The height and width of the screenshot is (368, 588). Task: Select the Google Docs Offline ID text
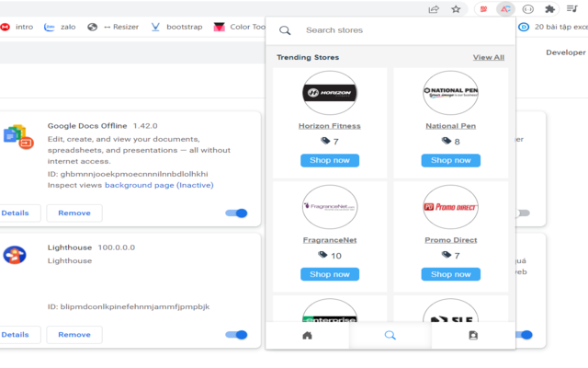(x=128, y=174)
